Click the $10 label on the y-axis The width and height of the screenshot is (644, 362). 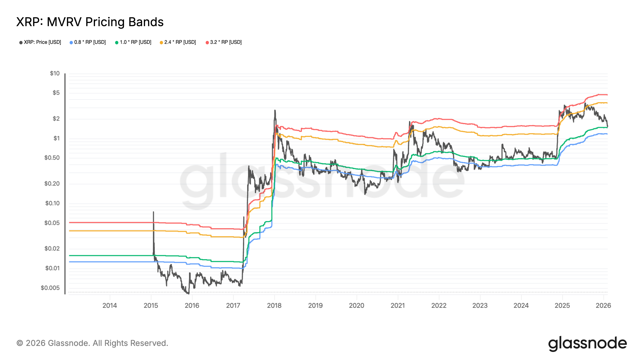pyautogui.click(x=55, y=73)
